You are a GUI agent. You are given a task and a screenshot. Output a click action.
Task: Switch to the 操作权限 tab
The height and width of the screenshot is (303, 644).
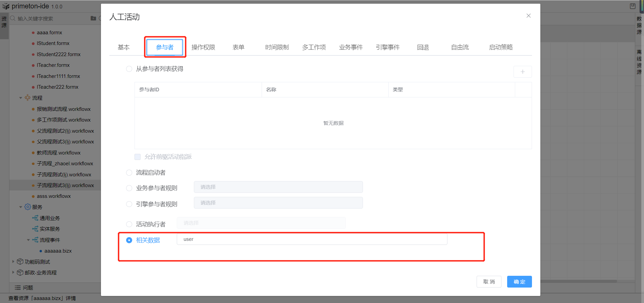[203, 47]
